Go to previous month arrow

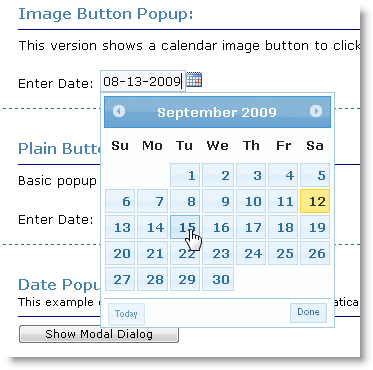tap(119, 111)
